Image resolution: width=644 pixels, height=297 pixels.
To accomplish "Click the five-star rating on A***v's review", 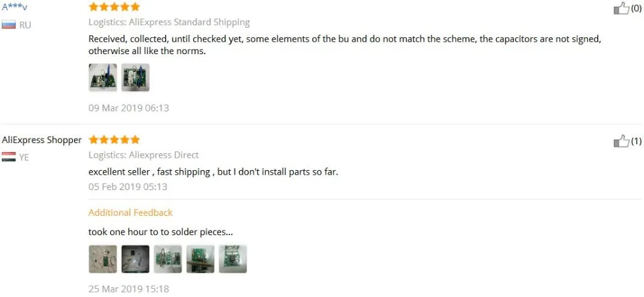I will [114, 6].
